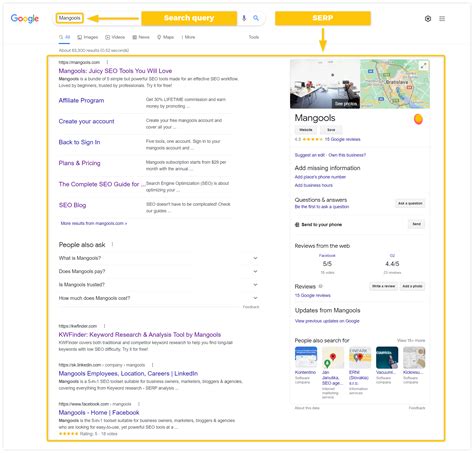
Task: Open the settings gear icon
Action: point(428,19)
